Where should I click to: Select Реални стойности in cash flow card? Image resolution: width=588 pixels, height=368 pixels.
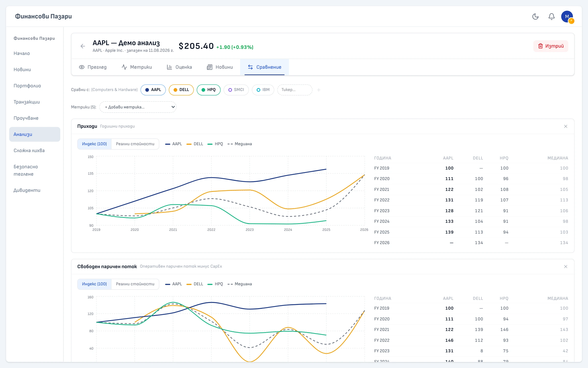pyautogui.click(x=135, y=284)
